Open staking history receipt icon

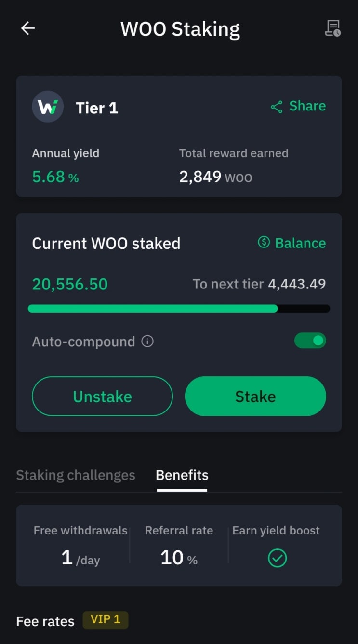(332, 28)
